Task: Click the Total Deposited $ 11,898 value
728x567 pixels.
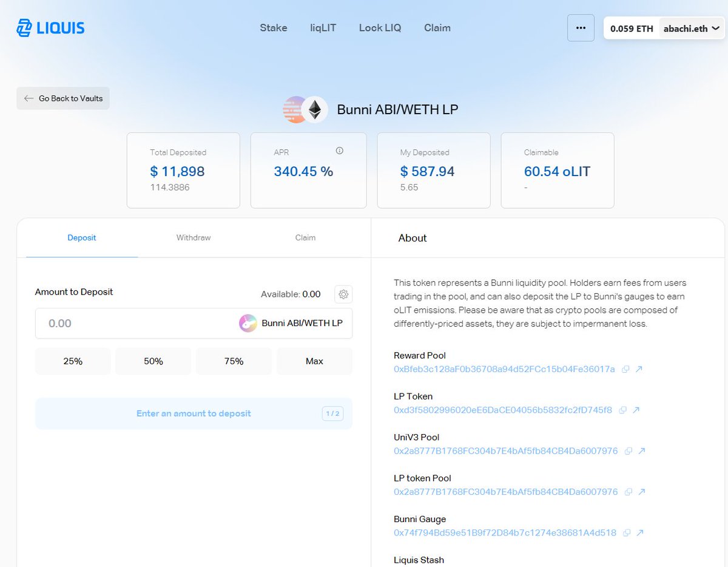Action: point(177,171)
